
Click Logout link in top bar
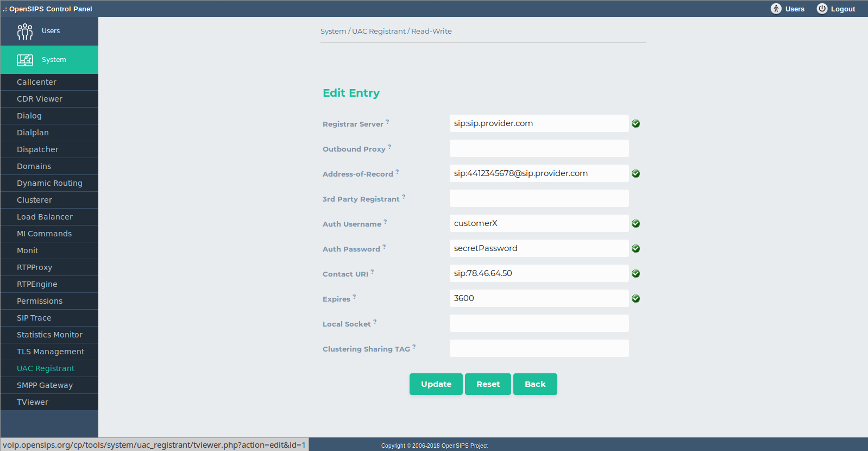[842, 9]
